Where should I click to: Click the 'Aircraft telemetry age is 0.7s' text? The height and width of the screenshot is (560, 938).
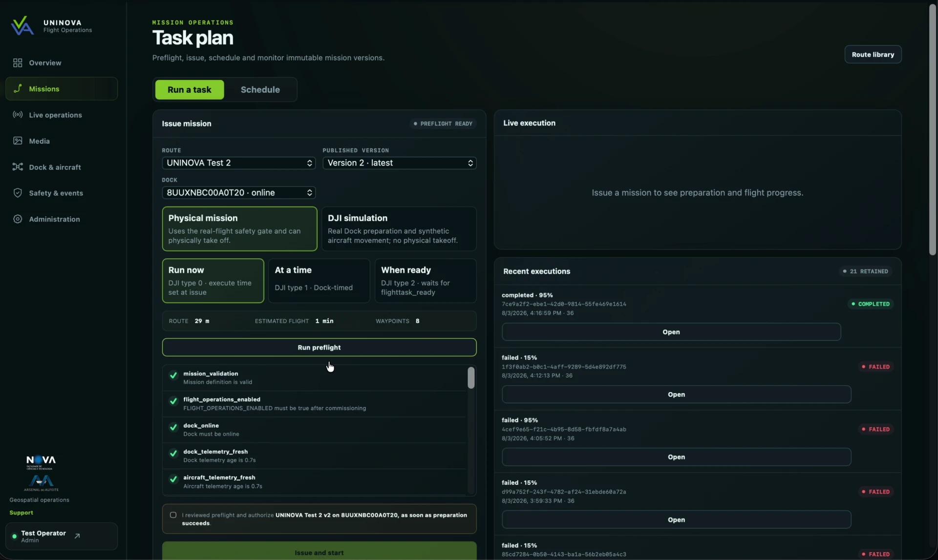[223, 486]
